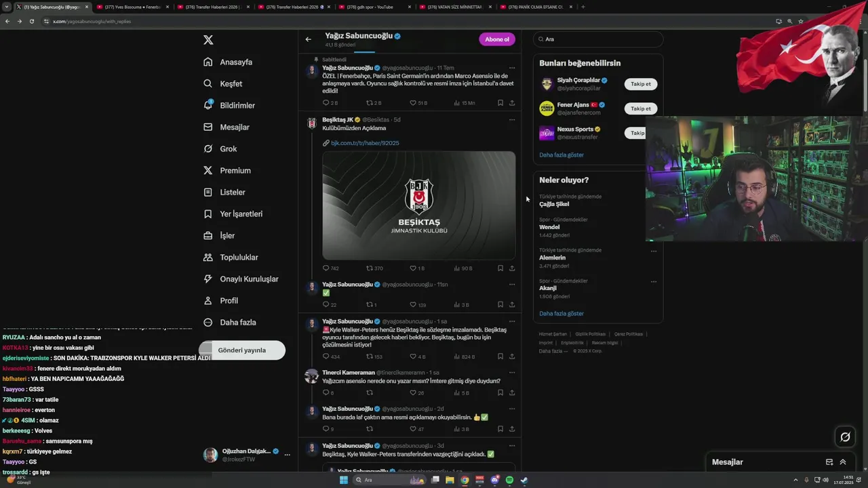Reload the page in Chrome
This screenshot has height=488, width=868.
(x=32, y=21)
